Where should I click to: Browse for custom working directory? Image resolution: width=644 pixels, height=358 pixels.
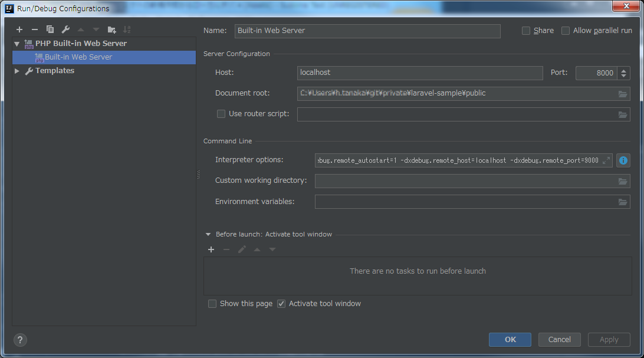[x=623, y=181]
